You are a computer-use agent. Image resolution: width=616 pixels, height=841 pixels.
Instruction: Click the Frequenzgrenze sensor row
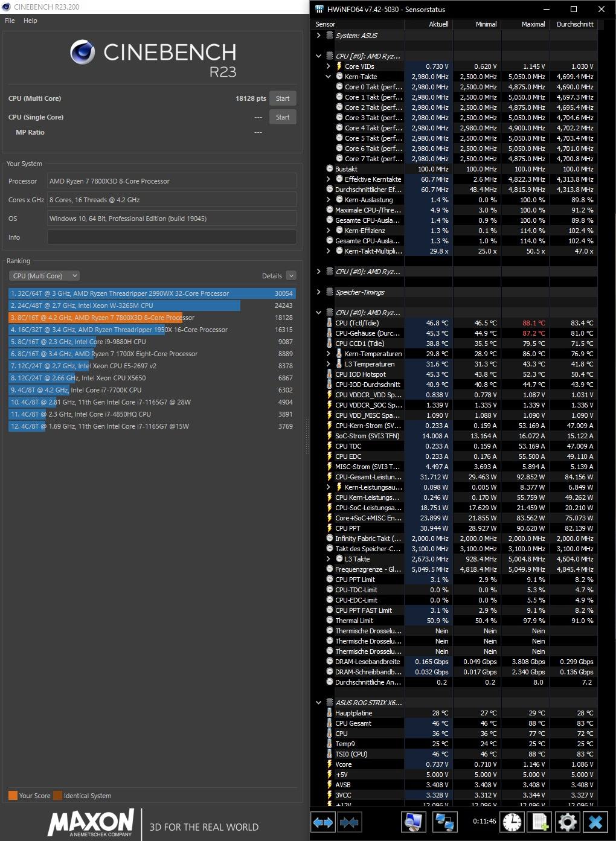[455, 569]
